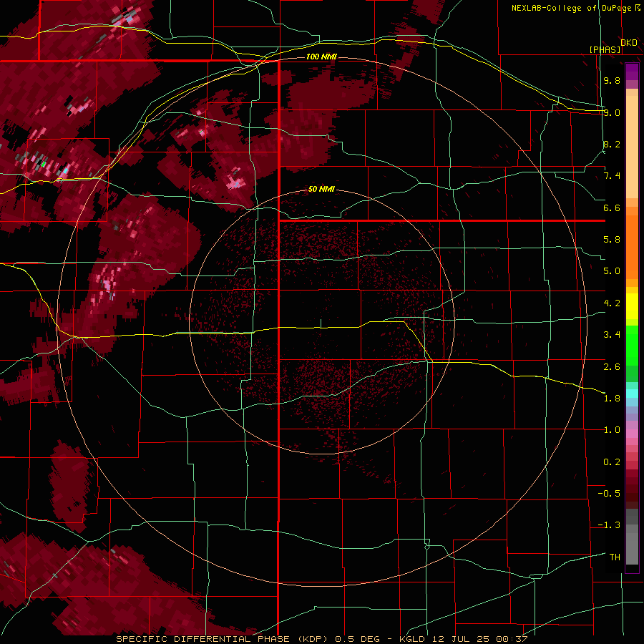Pick the pink band near 1.0 on the color bar
644x644 pixels.
(x=632, y=434)
